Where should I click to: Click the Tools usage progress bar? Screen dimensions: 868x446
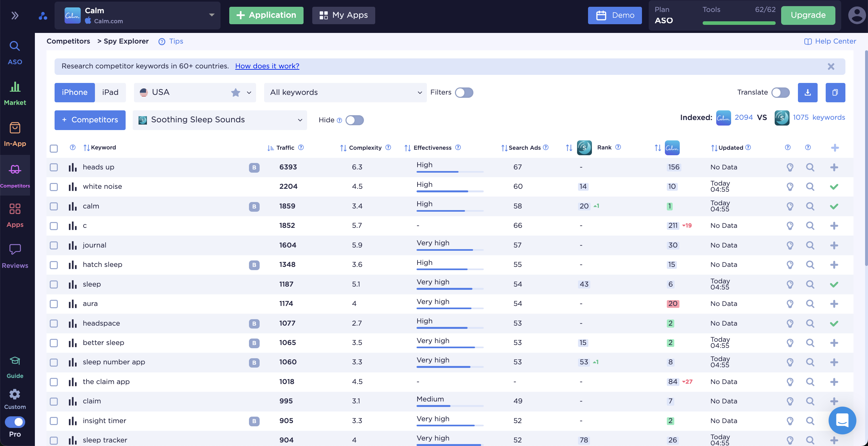pyautogui.click(x=739, y=23)
